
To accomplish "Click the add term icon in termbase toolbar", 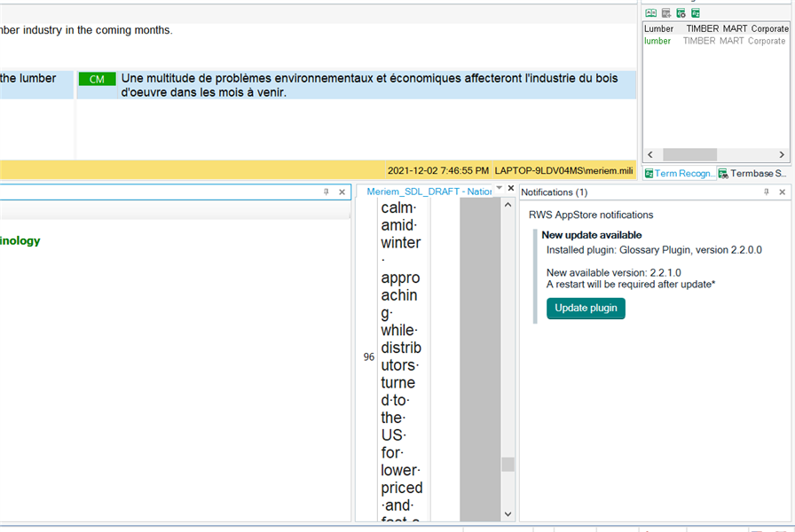I will click(x=665, y=12).
